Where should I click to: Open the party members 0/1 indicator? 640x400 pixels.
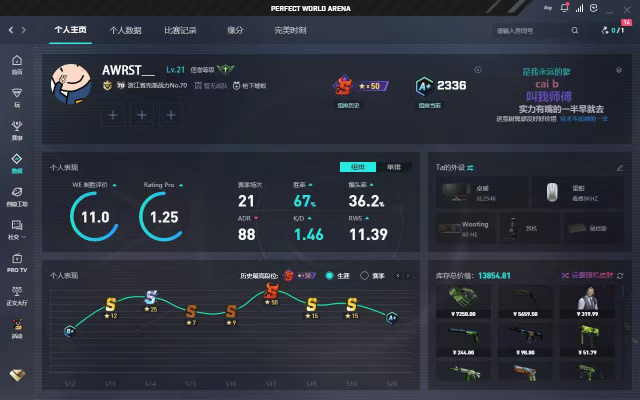coord(613,30)
